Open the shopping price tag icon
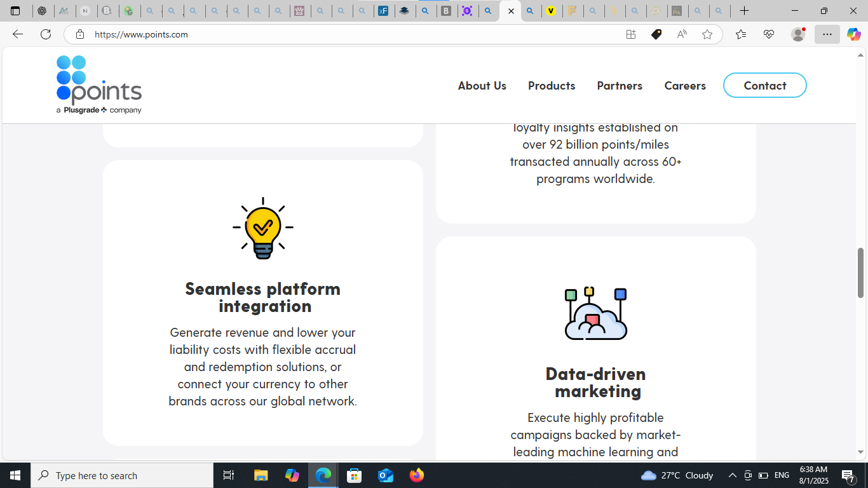Viewport: 868px width, 488px height. [656, 34]
